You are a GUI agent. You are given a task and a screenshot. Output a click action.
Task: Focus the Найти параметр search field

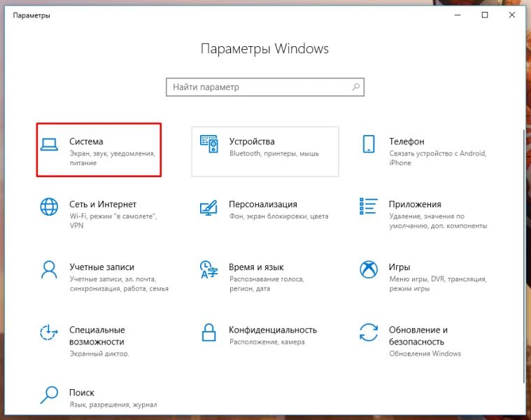[x=265, y=87]
